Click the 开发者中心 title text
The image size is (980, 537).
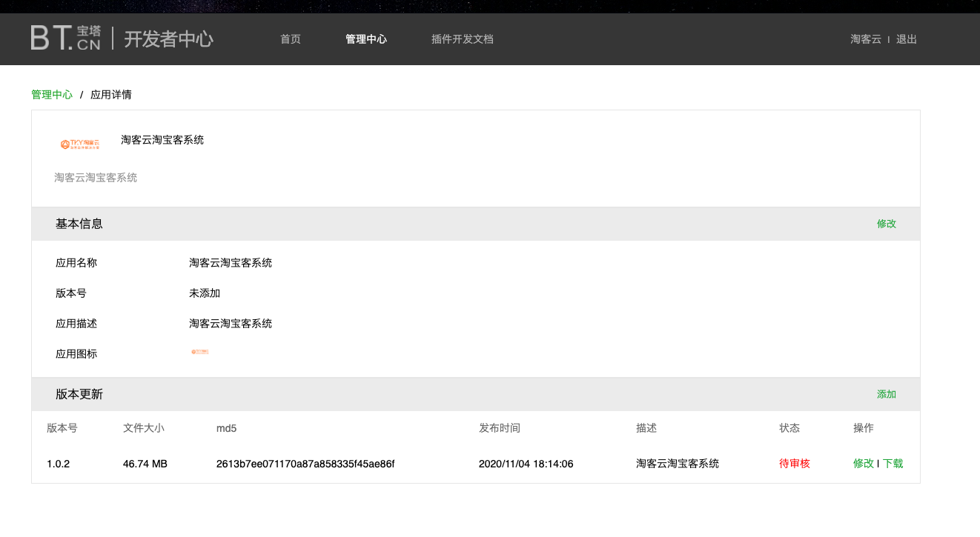(x=169, y=39)
